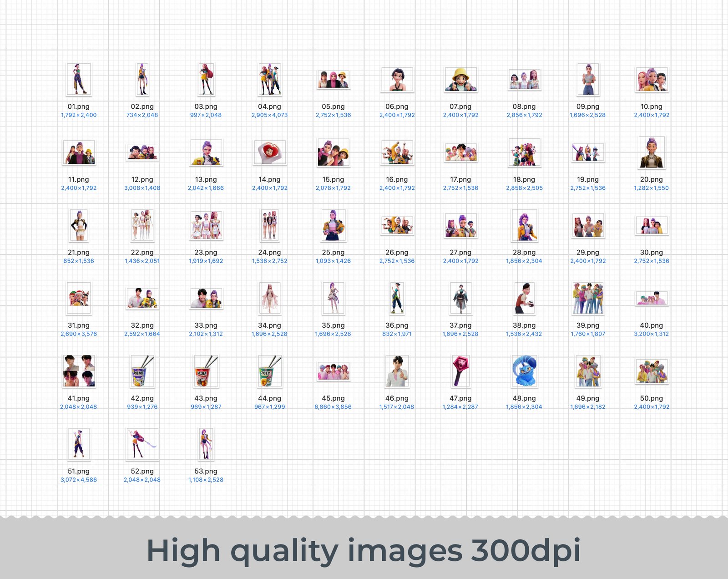Click the 52.png thumbnail image
The width and height of the screenshot is (728, 579).
coord(142,444)
